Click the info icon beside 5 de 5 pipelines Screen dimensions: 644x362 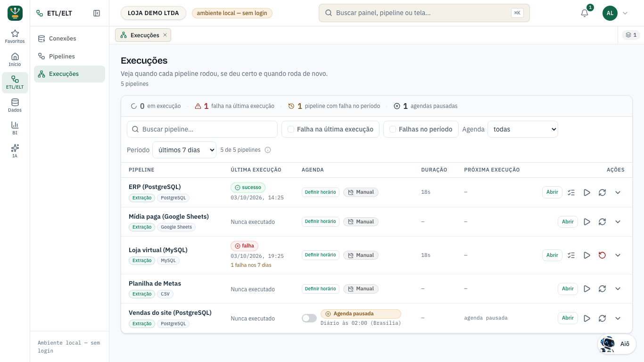pos(268,150)
